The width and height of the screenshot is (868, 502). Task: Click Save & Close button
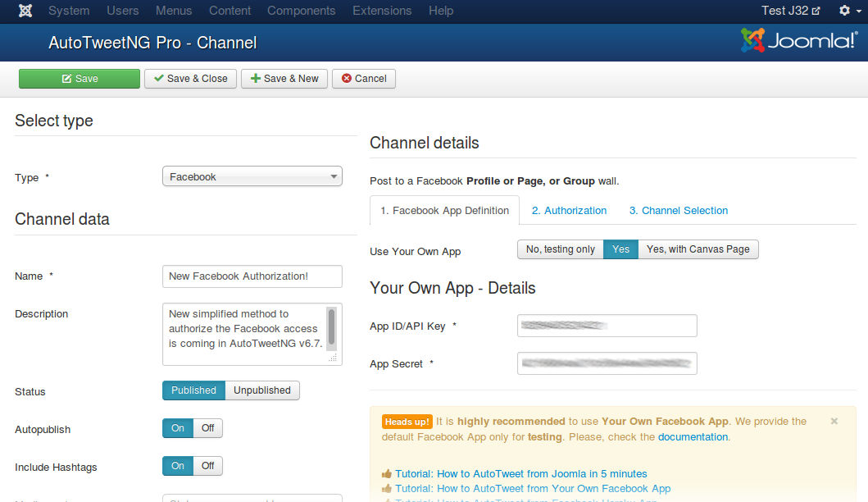(190, 79)
